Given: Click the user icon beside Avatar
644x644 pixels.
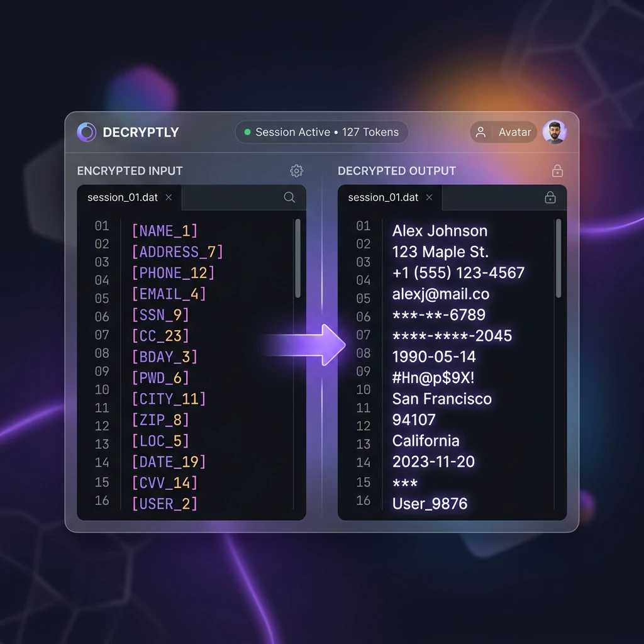Looking at the screenshot, I should 480,132.
